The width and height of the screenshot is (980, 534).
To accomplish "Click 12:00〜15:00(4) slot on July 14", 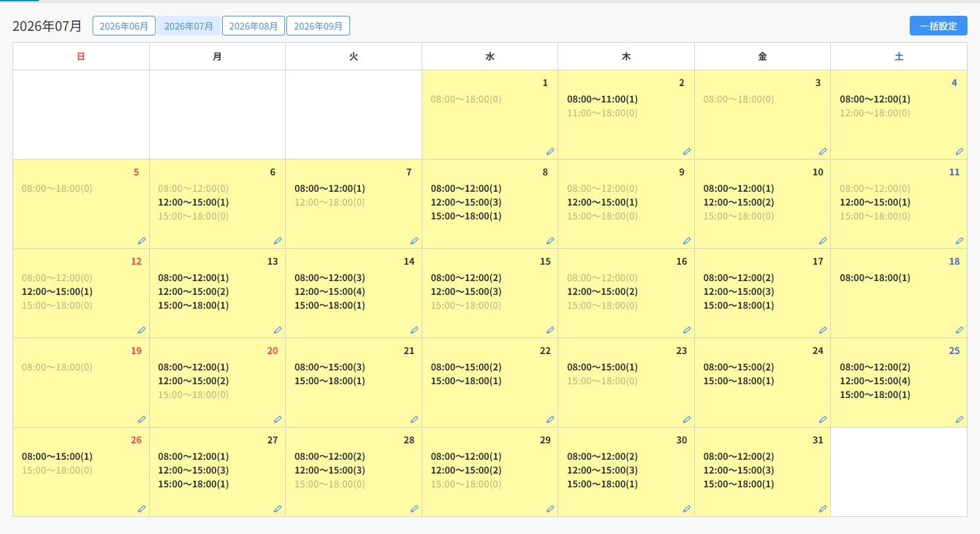I will click(x=330, y=292).
